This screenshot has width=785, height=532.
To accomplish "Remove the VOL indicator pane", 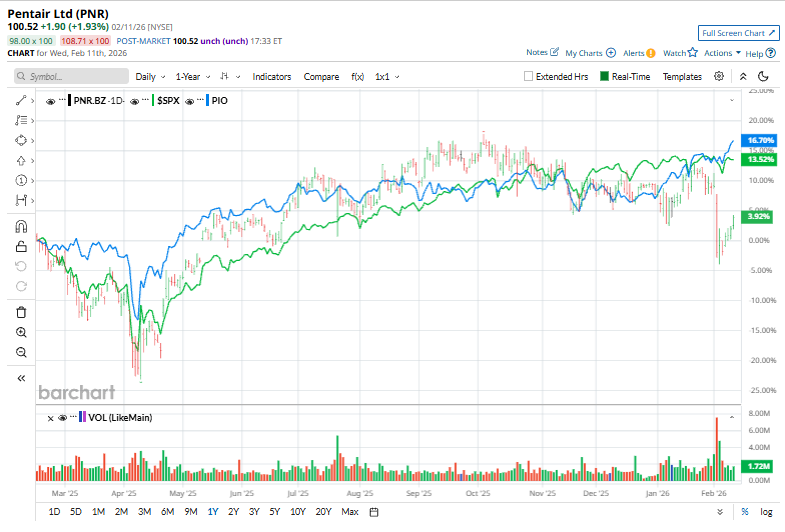I will [51, 418].
